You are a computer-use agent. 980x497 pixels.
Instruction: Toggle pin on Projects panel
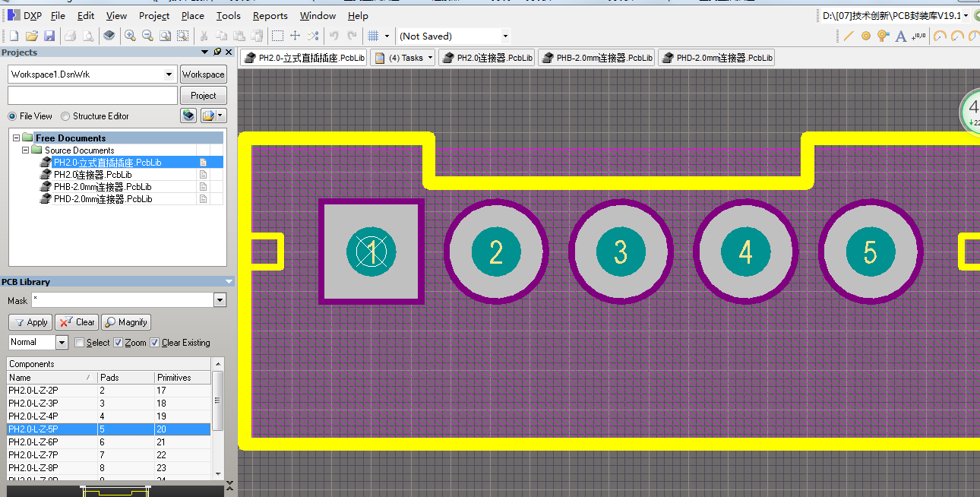coord(217,52)
